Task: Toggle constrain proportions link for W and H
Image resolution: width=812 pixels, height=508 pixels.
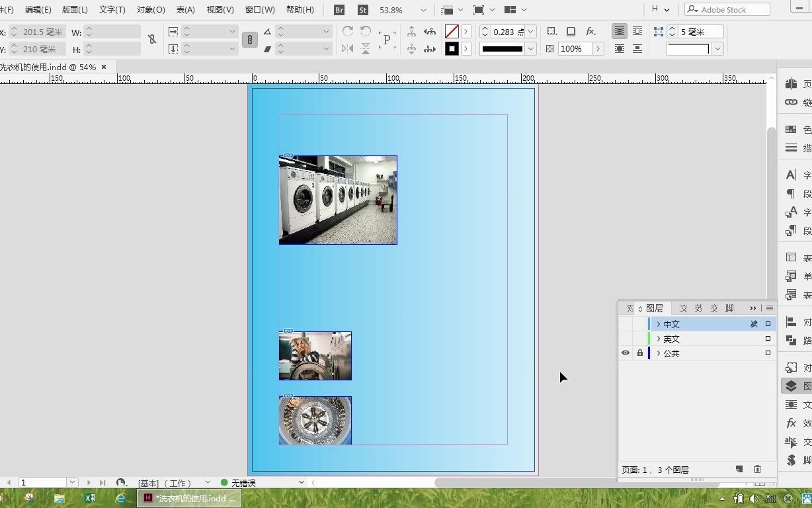Action: tap(151, 40)
